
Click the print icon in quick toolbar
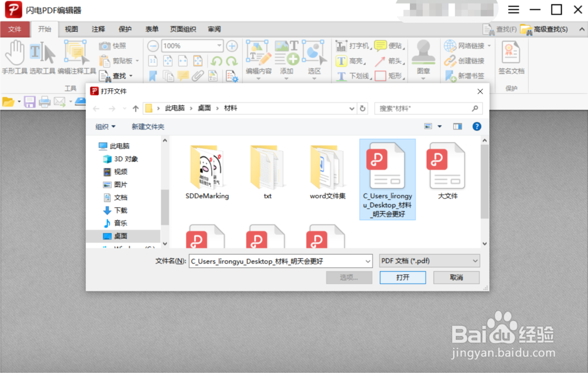click(x=45, y=102)
